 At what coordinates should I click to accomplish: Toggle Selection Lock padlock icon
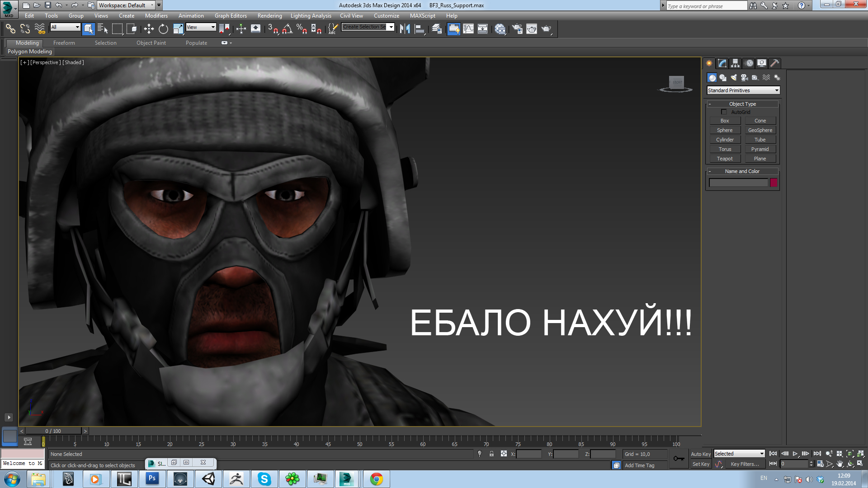tap(491, 454)
